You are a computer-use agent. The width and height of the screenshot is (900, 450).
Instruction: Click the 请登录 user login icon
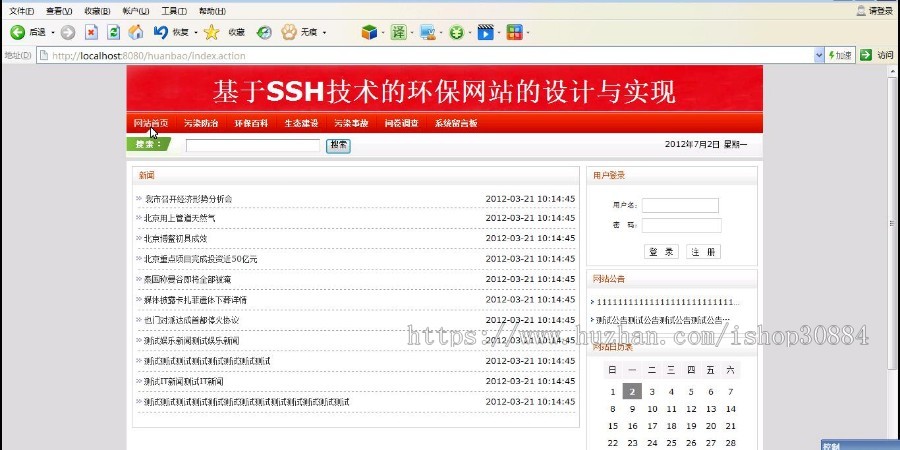click(860, 10)
